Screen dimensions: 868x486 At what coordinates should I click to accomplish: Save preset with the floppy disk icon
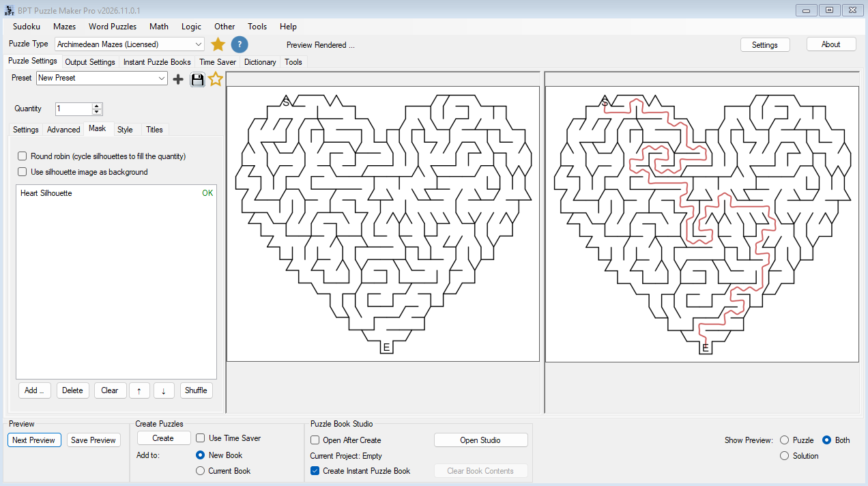tap(197, 79)
